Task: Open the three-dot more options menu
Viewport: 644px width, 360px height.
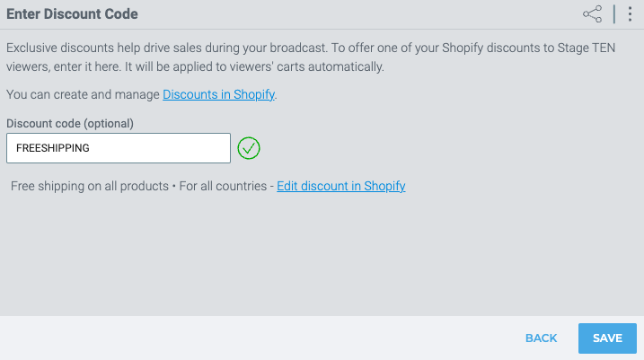Action: click(630, 14)
